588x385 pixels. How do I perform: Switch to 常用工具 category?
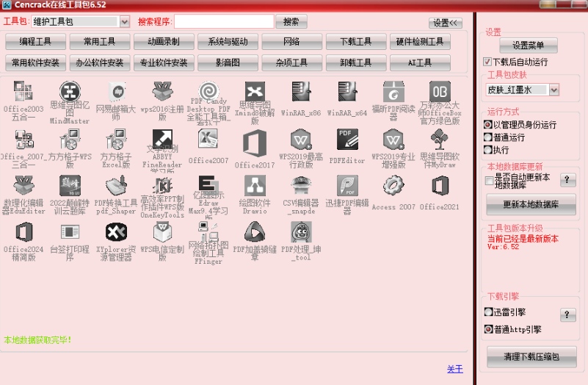tap(100, 42)
